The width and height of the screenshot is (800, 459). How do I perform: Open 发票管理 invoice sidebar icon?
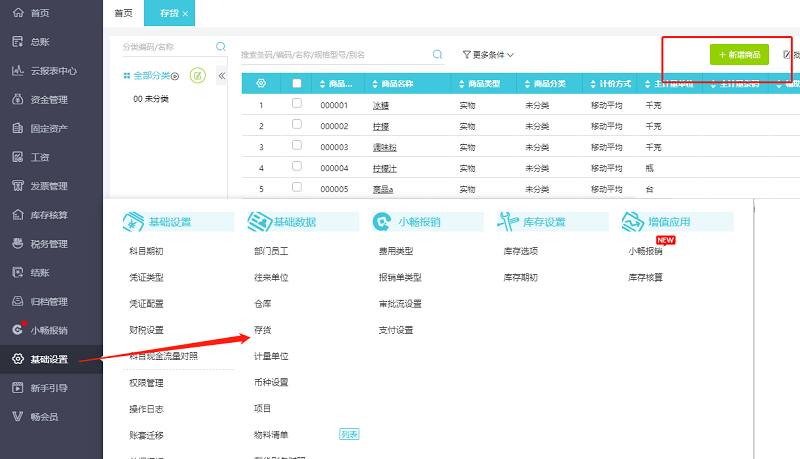tap(18, 186)
